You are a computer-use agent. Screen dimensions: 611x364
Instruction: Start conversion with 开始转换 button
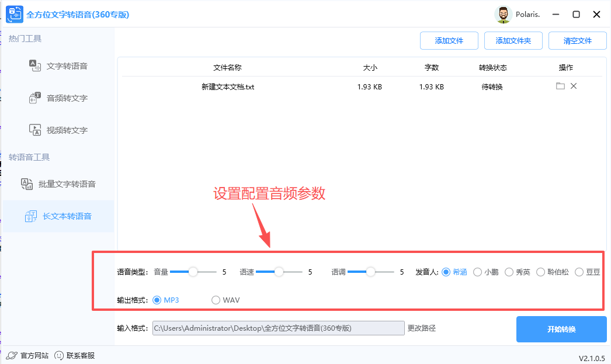coord(561,329)
